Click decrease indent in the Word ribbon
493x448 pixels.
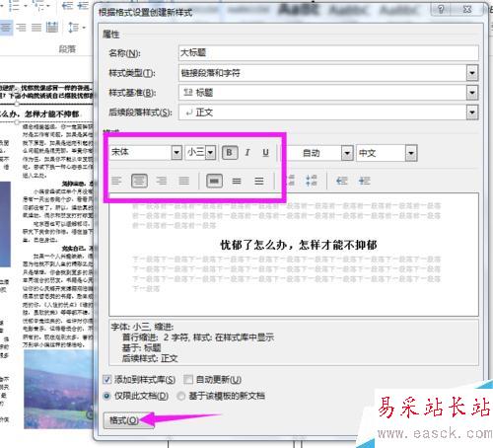pos(68,6)
